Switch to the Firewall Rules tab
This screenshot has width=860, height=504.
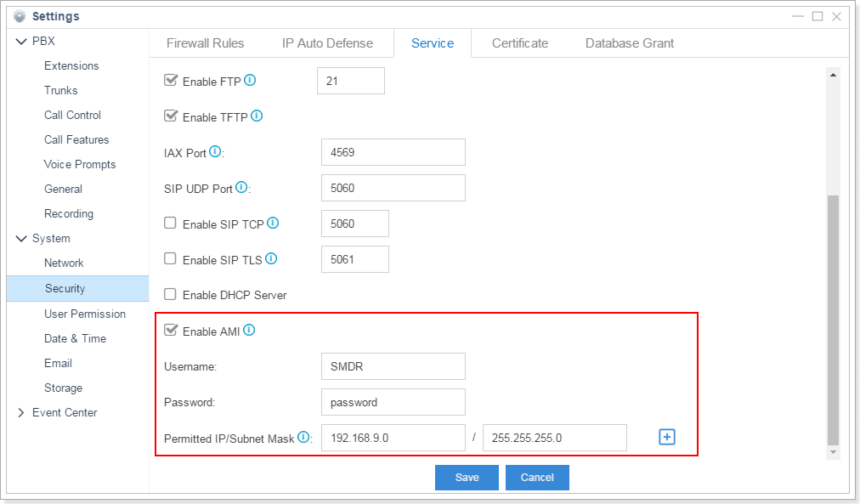(x=205, y=43)
